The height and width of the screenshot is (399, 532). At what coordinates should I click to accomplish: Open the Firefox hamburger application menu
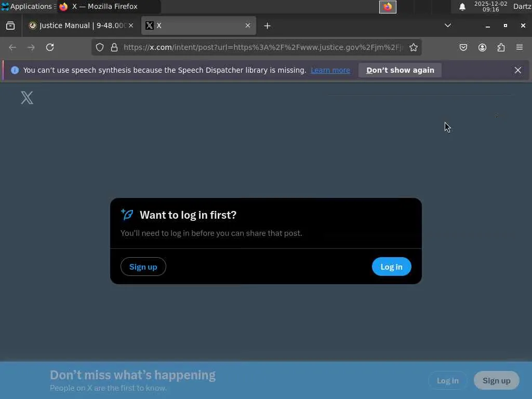(x=520, y=47)
